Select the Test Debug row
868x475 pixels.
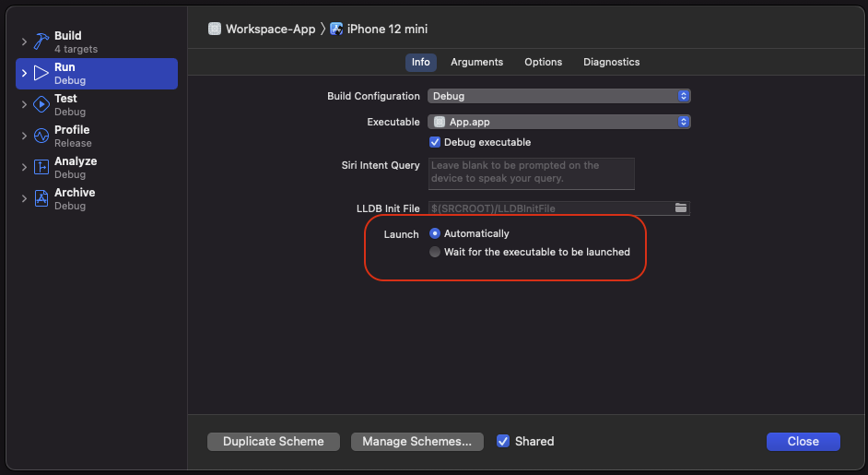click(97, 105)
